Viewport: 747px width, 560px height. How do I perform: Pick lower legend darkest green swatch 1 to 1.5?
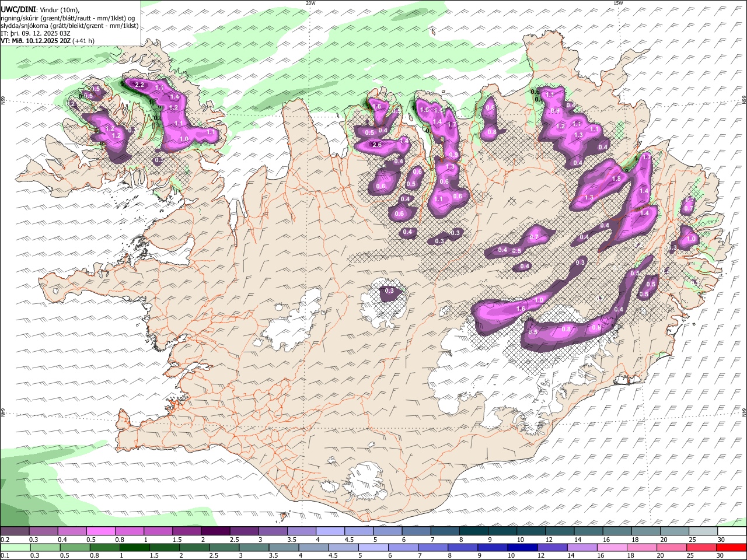[134, 547]
